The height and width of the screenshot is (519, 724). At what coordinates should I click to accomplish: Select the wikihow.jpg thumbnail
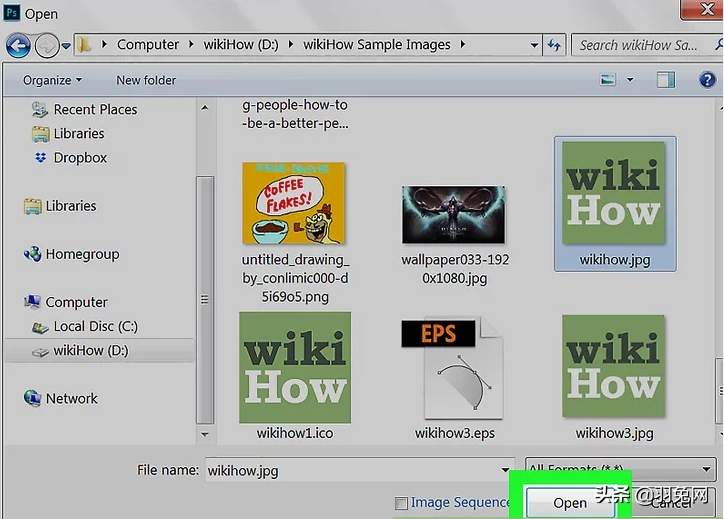click(x=614, y=193)
